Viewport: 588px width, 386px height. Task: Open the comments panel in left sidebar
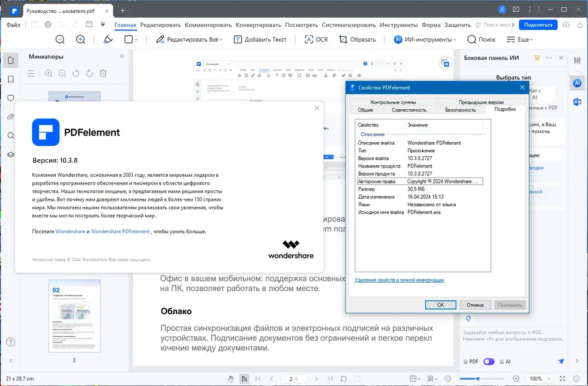(x=11, y=98)
